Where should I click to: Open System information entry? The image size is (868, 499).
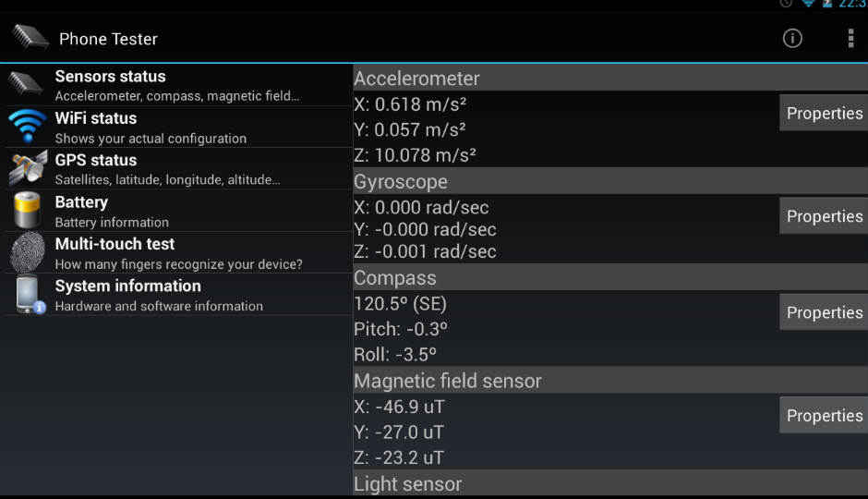(x=178, y=295)
